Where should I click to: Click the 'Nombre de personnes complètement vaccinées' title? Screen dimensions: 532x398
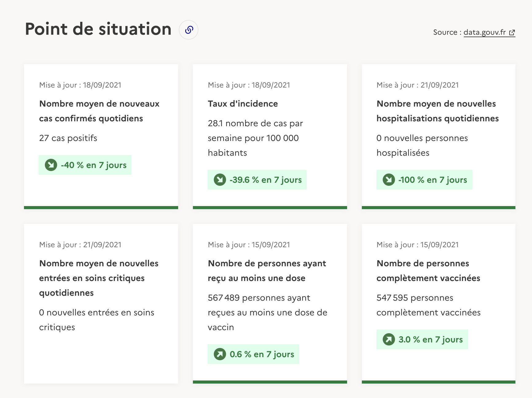coord(428,271)
